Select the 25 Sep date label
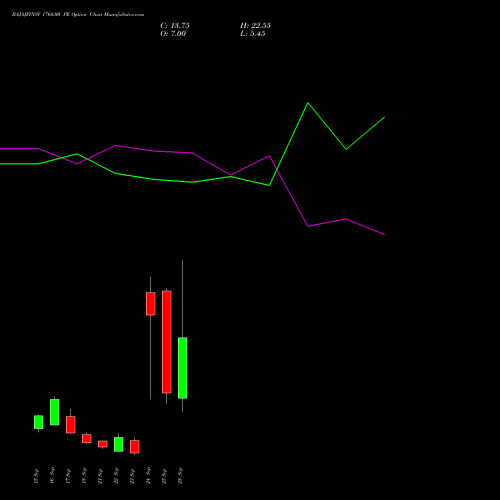 [164, 476]
